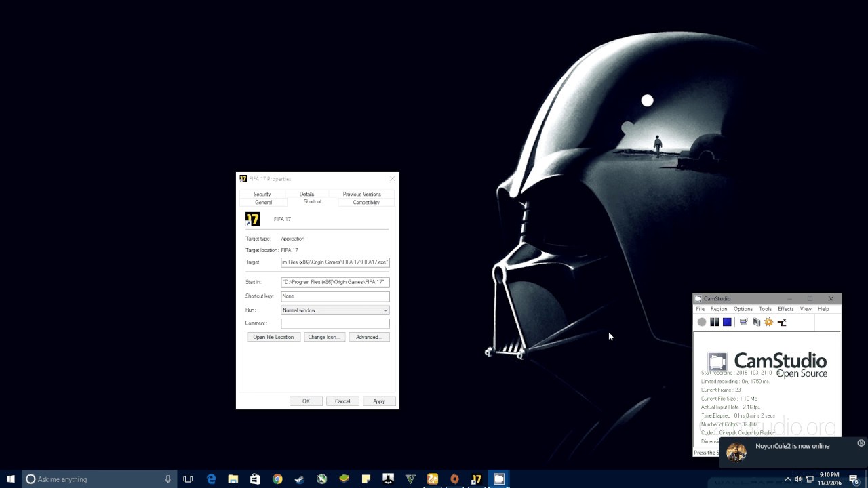This screenshot has height=488, width=868.
Task: Click the 'Current File Size : 1.10 Mb' line
Action: pyautogui.click(x=730, y=399)
